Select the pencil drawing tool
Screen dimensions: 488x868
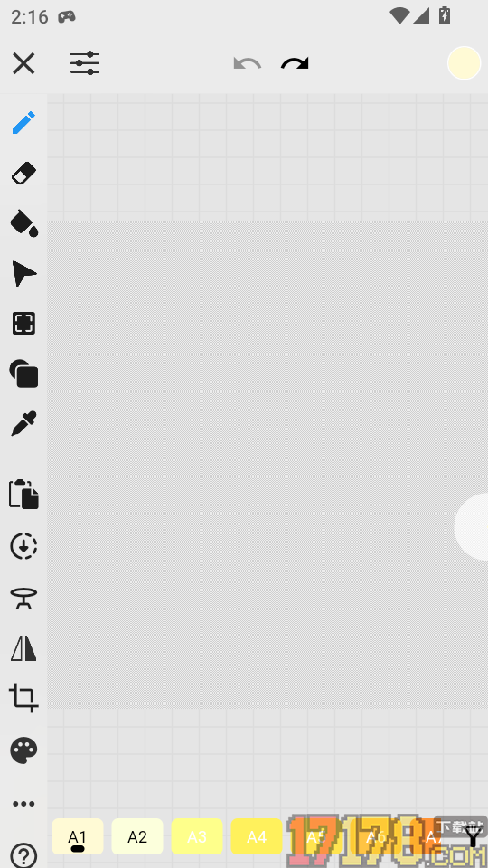(x=23, y=123)
